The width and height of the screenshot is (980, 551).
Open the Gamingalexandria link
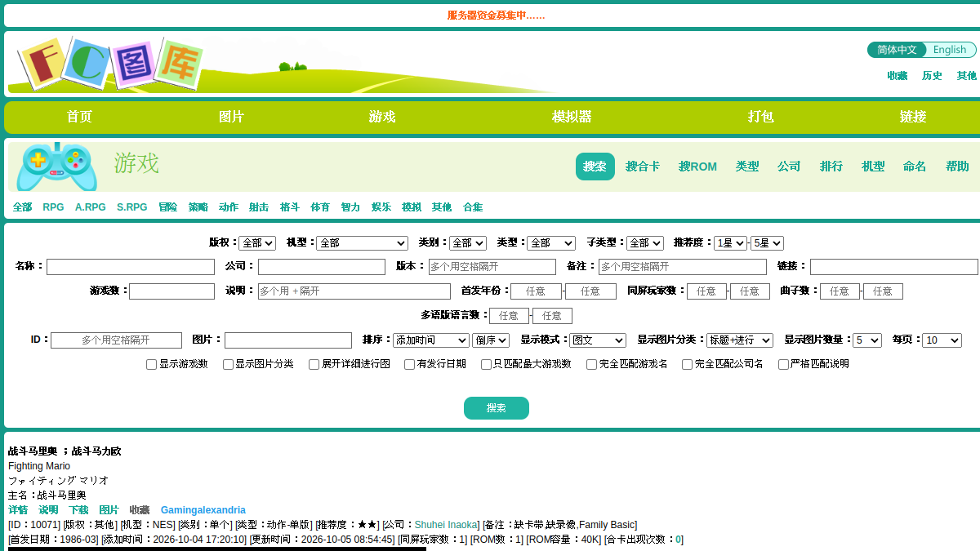(x=203, y=510)
